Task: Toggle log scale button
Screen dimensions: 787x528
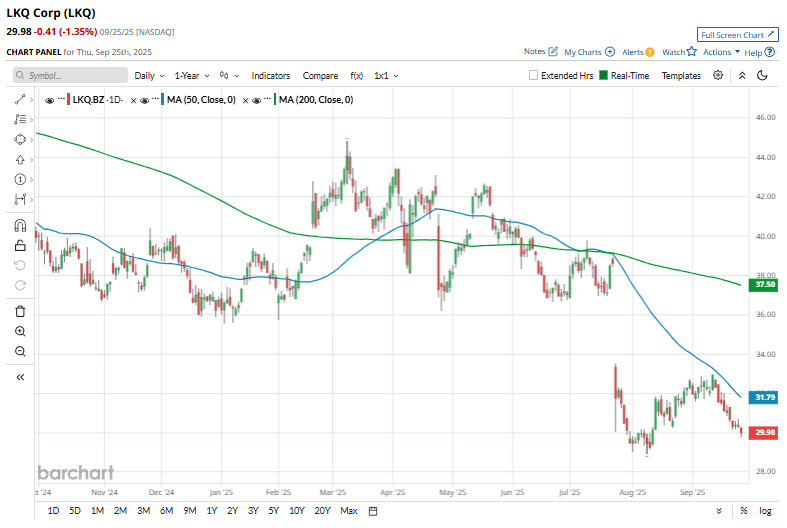Action: tap(765, 511)
